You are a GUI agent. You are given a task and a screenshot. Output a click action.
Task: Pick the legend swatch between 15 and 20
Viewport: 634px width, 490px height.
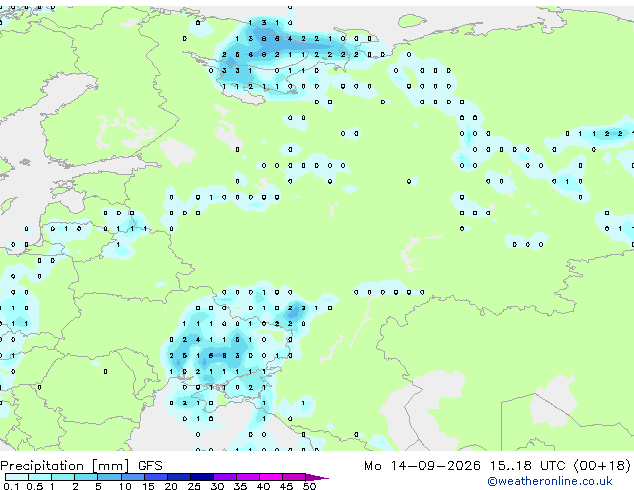pyautogui.click(x=156, y=477)
